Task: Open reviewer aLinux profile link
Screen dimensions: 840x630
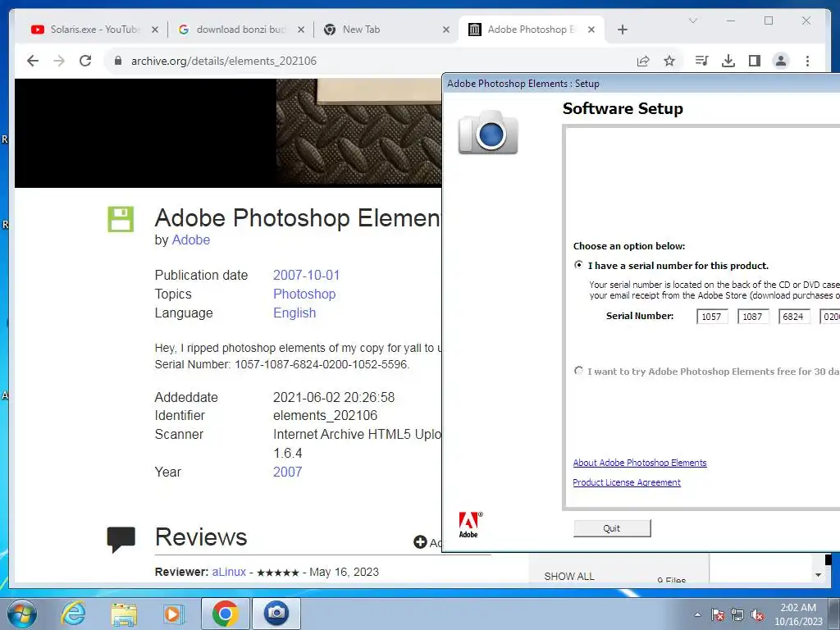Action: point(229,572)
